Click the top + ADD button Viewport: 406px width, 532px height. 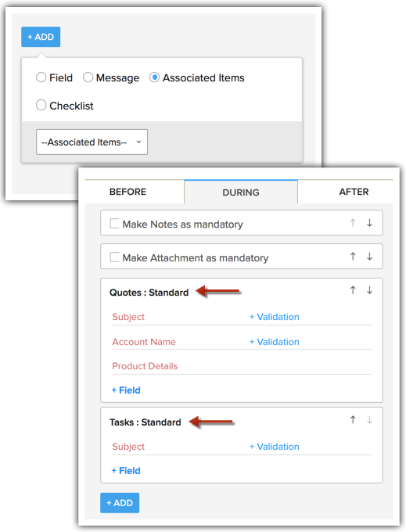(41, 37)
